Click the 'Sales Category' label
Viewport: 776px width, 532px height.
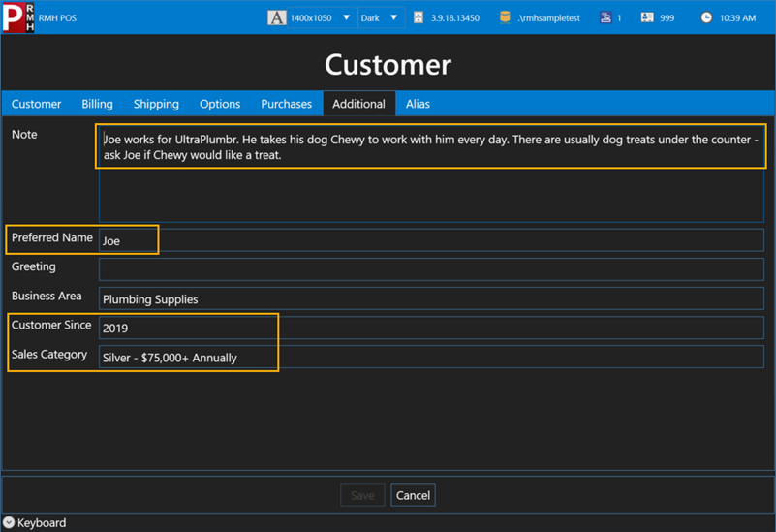(x=49, y=355)
